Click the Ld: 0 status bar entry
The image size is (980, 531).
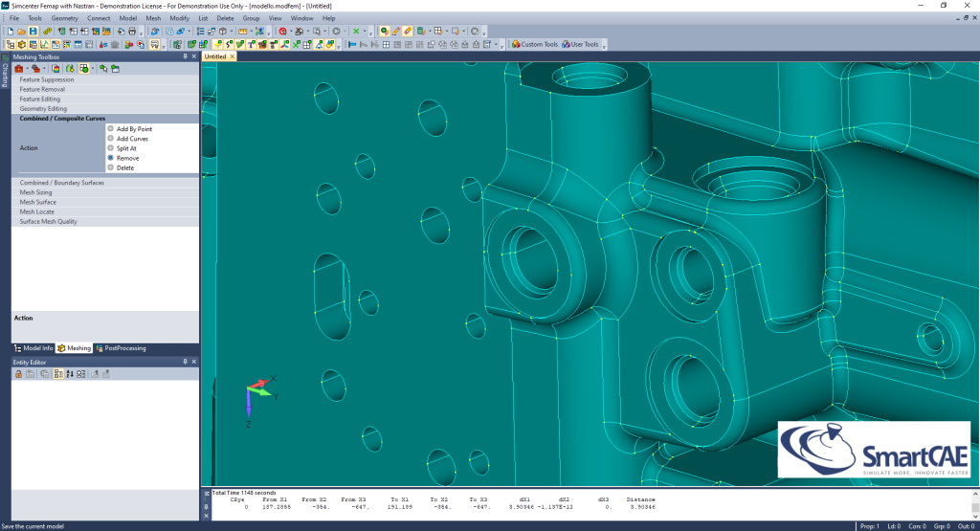pos(894,526)
